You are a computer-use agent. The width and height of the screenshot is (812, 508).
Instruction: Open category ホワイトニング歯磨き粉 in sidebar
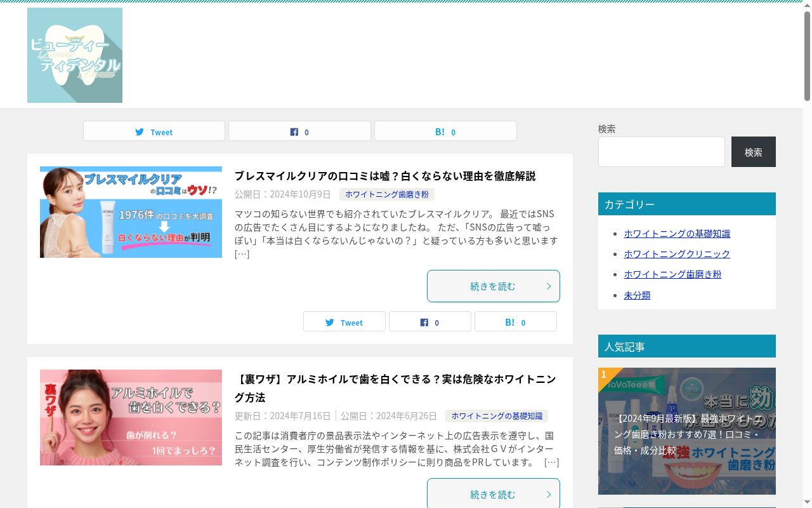point(672,274)
